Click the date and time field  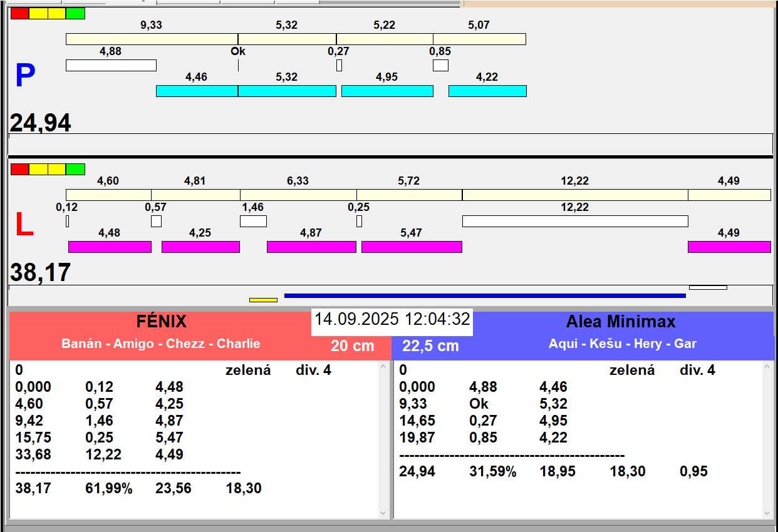[392, 319]
